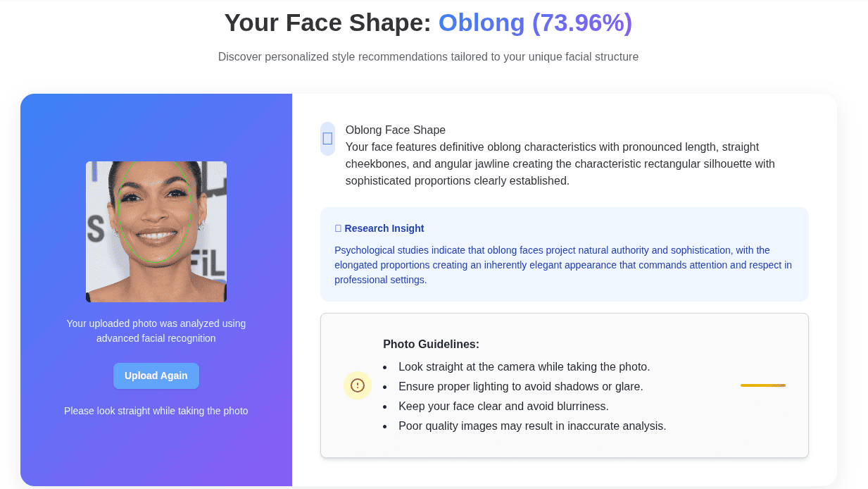Click the personalized style recommendations subtitle
The height and width of the screenshot is (489, 868).
point(427,56)
